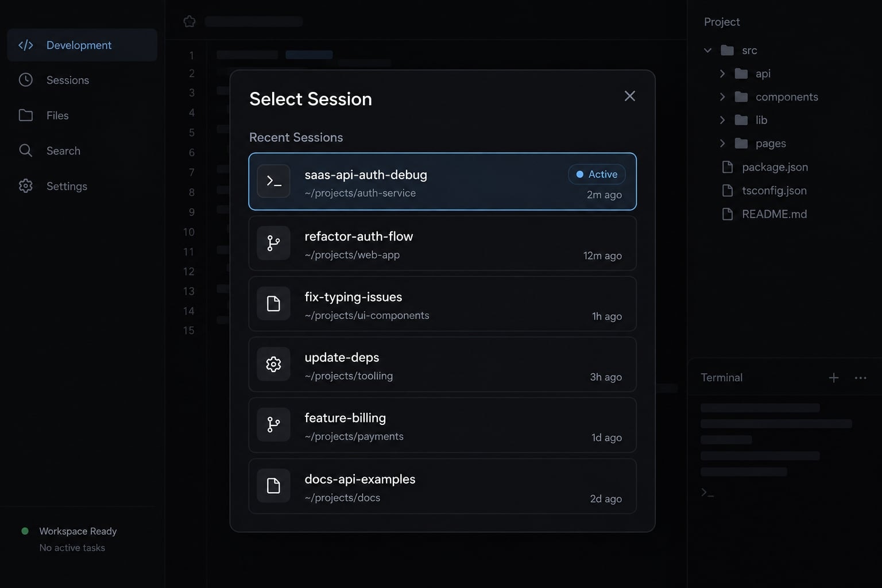
Task: Click the star icon above the editor
Action: pos(189,22)
